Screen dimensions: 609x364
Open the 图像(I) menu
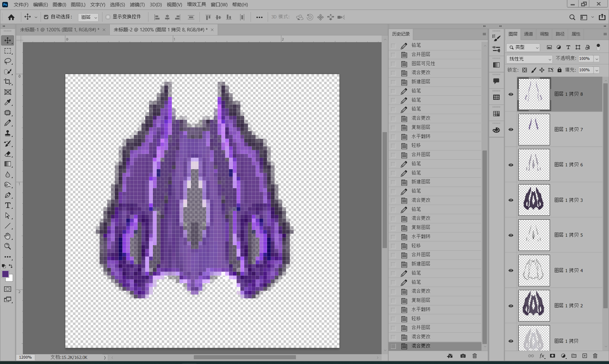pos(59,4)
